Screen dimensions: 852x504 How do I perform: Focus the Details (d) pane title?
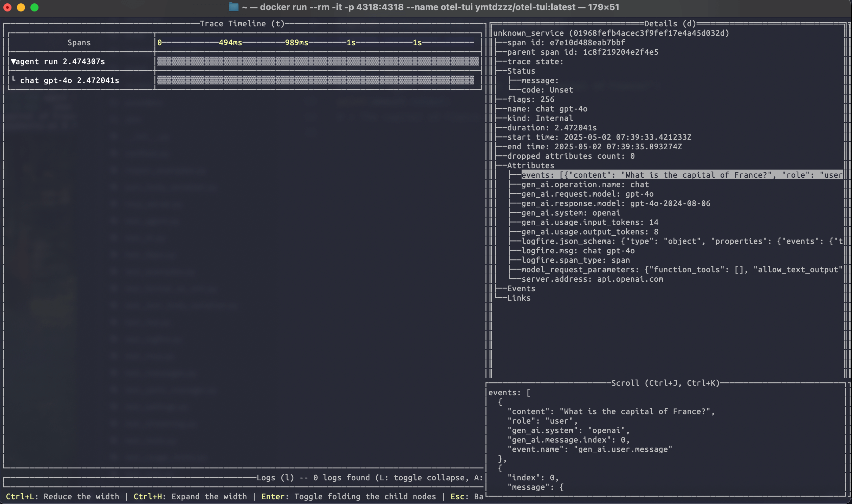[x=670, y=23]
